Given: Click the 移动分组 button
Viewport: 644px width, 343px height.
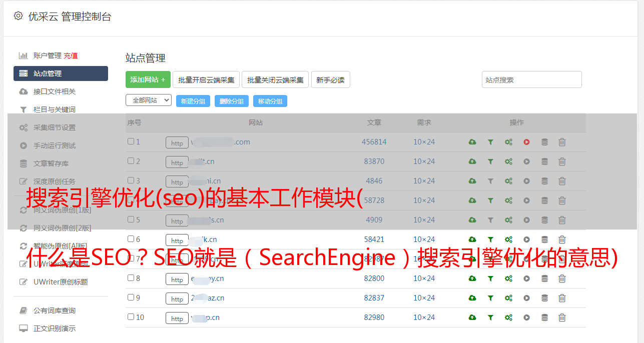Looking at the screenshot, I should (x=270, y=101).
